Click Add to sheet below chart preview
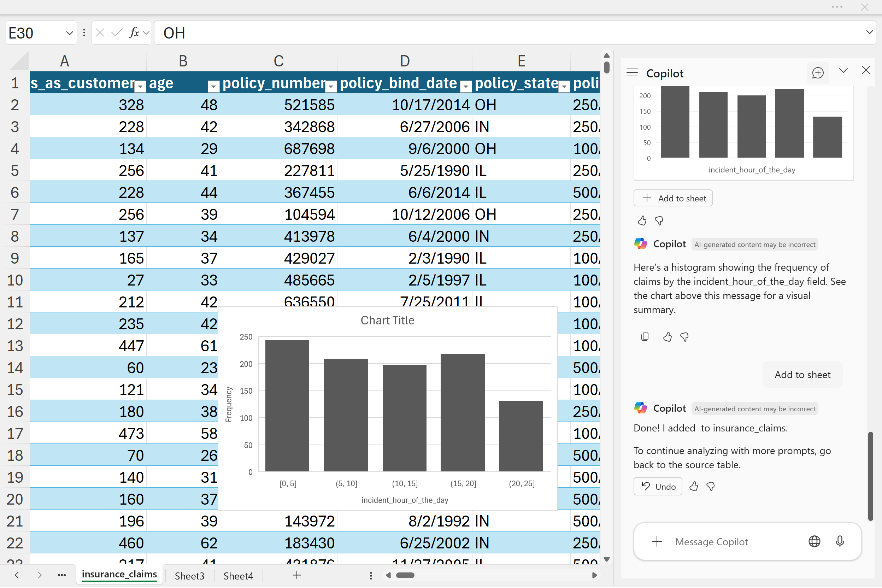 [673, 198]
